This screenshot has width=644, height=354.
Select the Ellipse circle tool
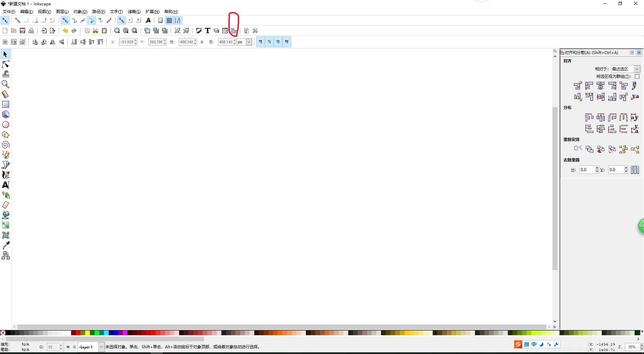(x=6, y=124)
